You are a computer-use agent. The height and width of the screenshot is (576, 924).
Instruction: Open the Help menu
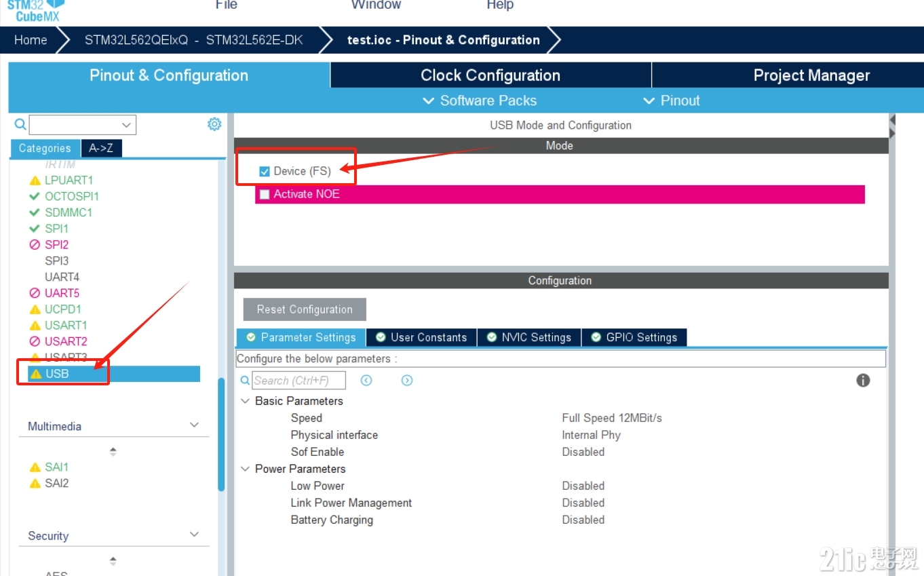point(500,5)
